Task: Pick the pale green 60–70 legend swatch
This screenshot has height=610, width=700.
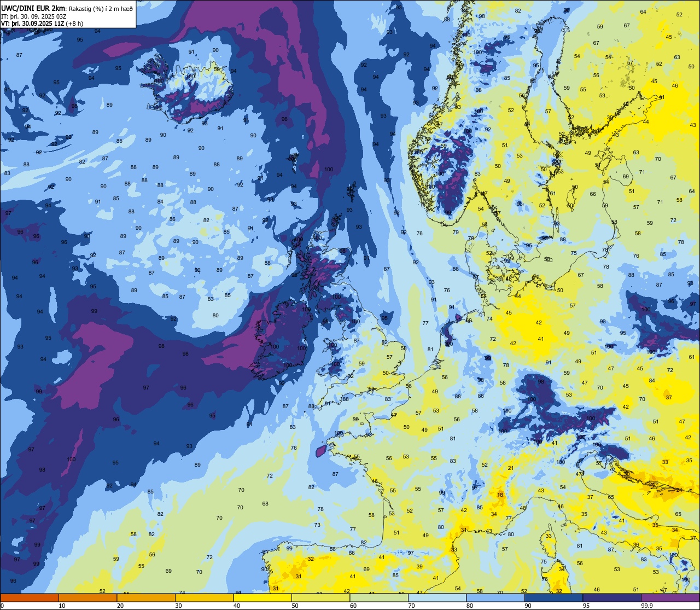Action: 379,597
